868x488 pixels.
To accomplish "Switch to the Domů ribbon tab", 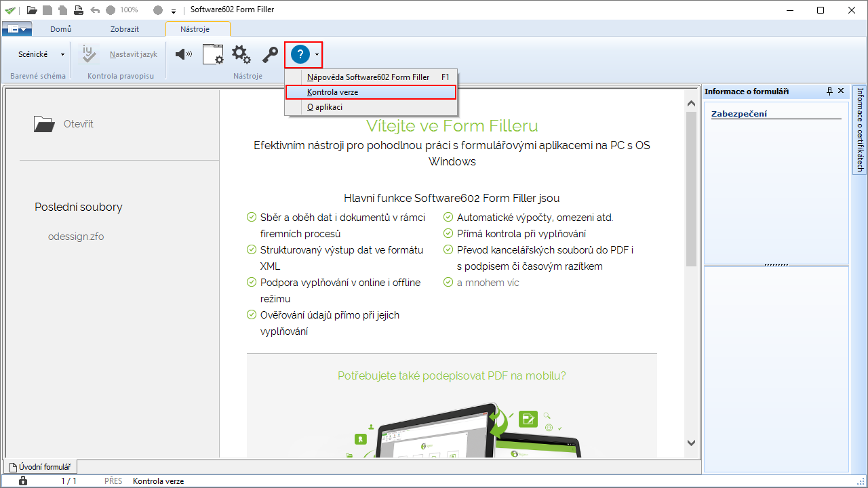I will [60, 29].
